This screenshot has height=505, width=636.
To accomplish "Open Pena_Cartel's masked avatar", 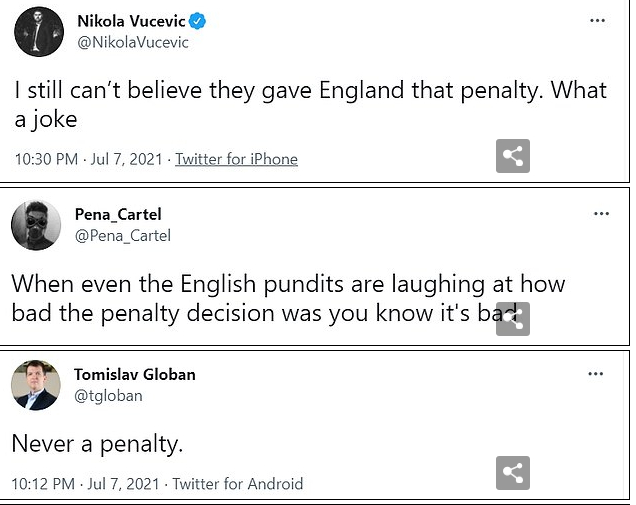I will [36, 225].
